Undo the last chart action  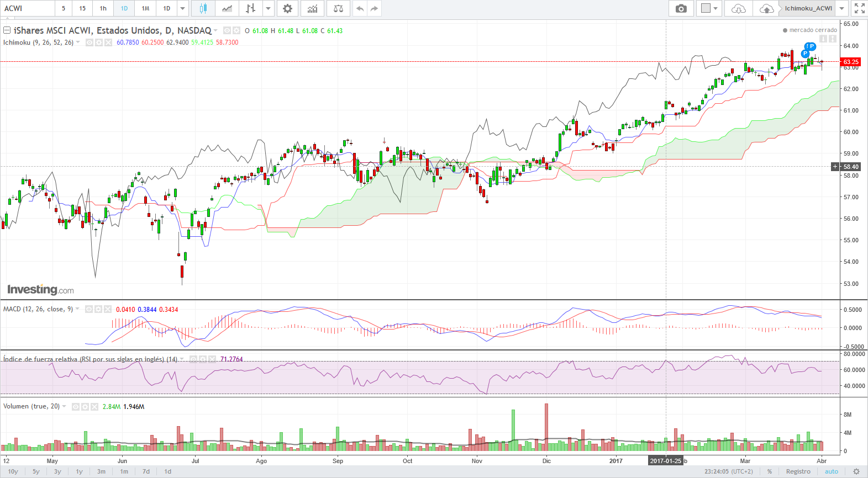click(360, 8)
